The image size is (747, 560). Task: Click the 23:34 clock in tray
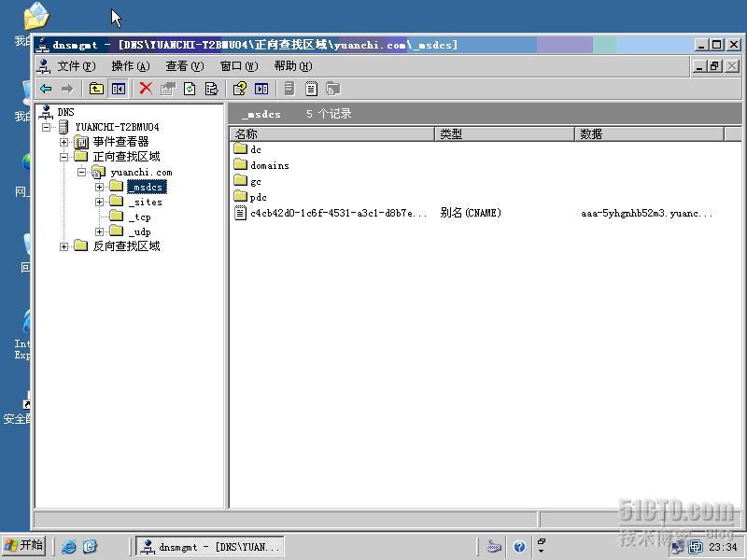(723, 547)
